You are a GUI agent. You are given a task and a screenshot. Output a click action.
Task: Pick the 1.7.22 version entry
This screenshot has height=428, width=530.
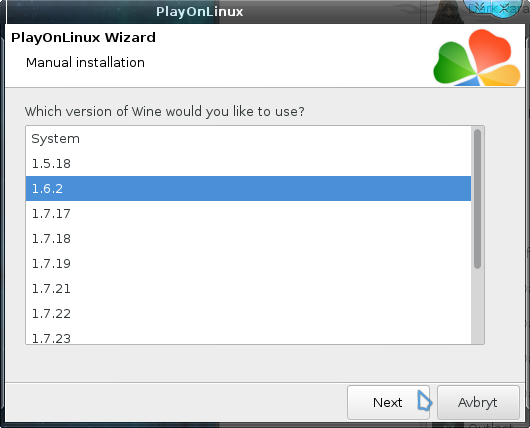point(248,314)
